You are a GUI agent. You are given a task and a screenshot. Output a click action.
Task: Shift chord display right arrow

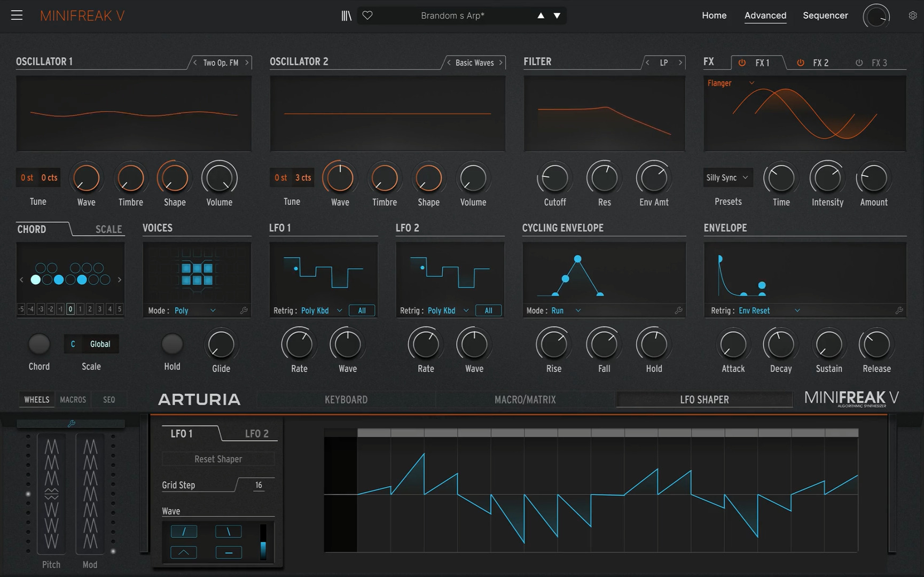point(120,279)
